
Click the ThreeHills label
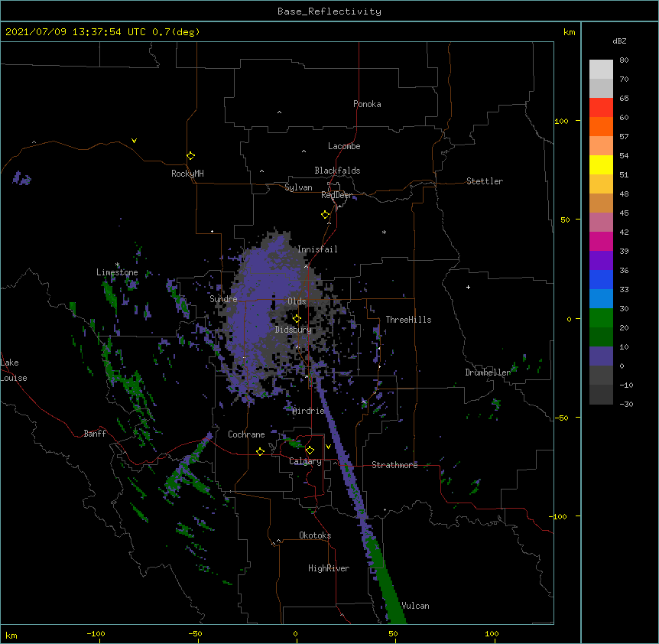408,320
